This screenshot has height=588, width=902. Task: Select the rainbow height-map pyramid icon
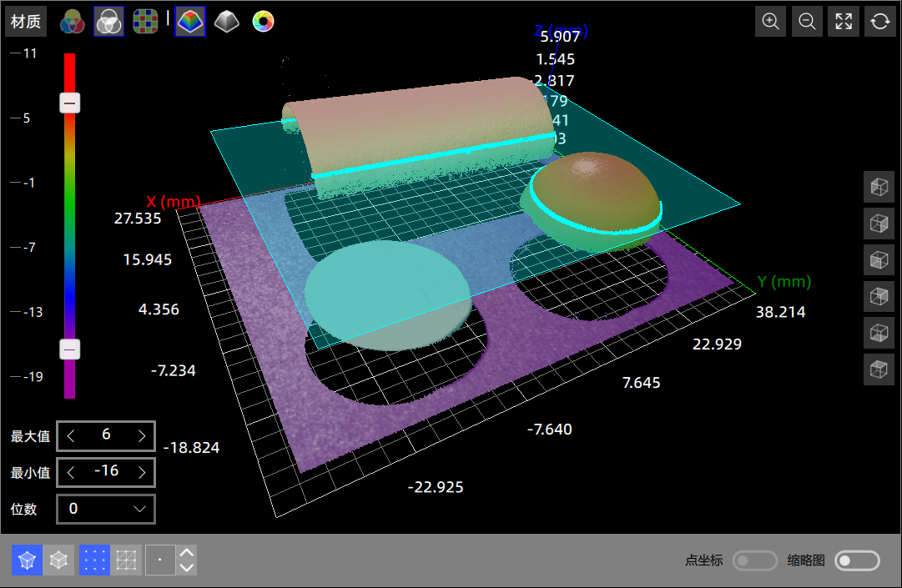[190, 22]
